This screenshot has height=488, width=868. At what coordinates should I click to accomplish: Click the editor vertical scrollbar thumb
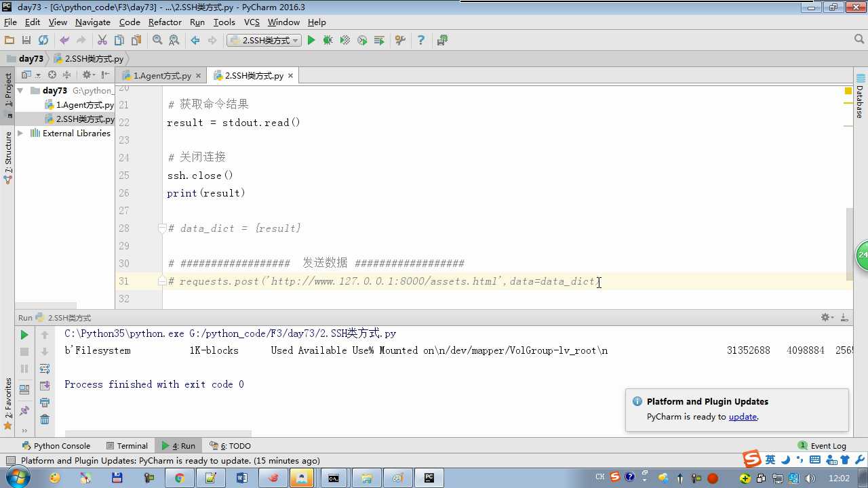click(850, 244)
